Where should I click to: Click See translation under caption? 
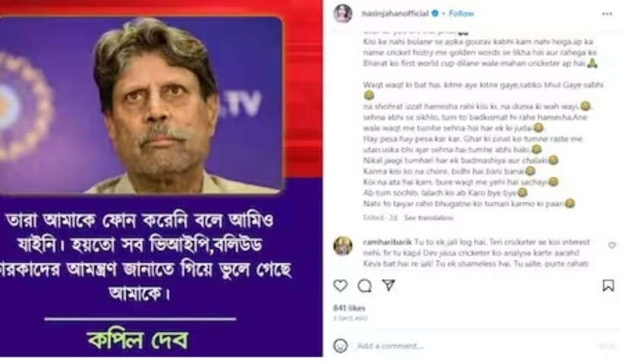pyautogui.click(x=428, y=218)
